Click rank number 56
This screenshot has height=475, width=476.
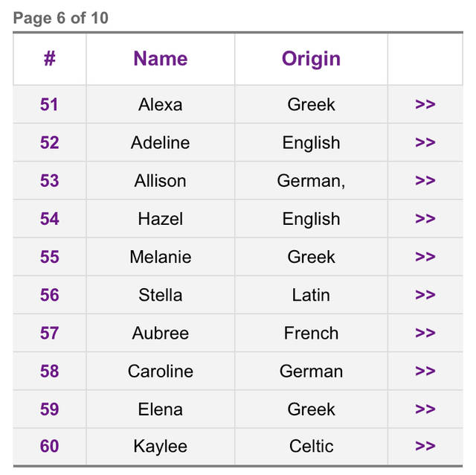50,295
